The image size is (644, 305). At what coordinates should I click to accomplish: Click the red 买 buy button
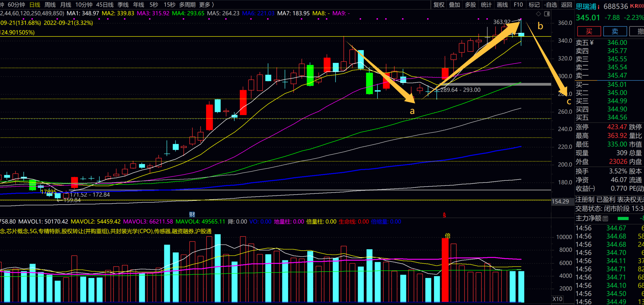tap(589, 31)
